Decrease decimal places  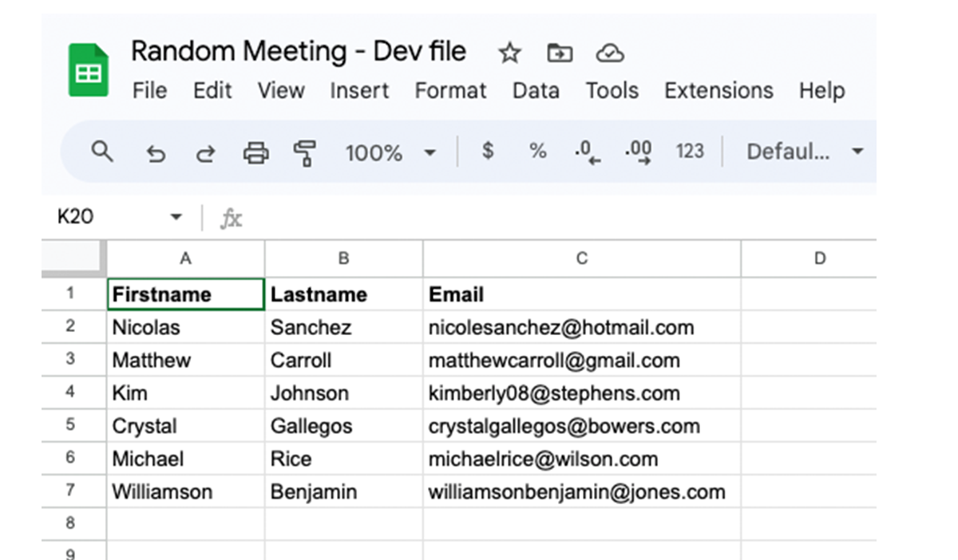[x=587, y=152]
